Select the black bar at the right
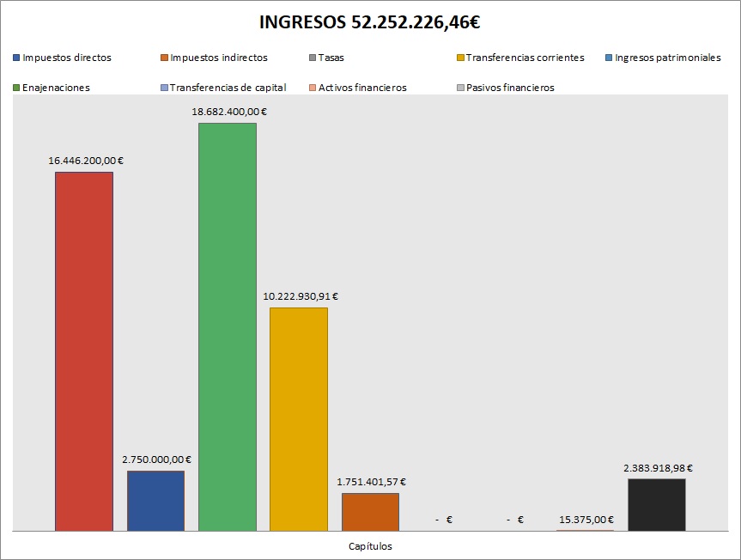Viewport: 741px width, 560px height. [657, 505]
